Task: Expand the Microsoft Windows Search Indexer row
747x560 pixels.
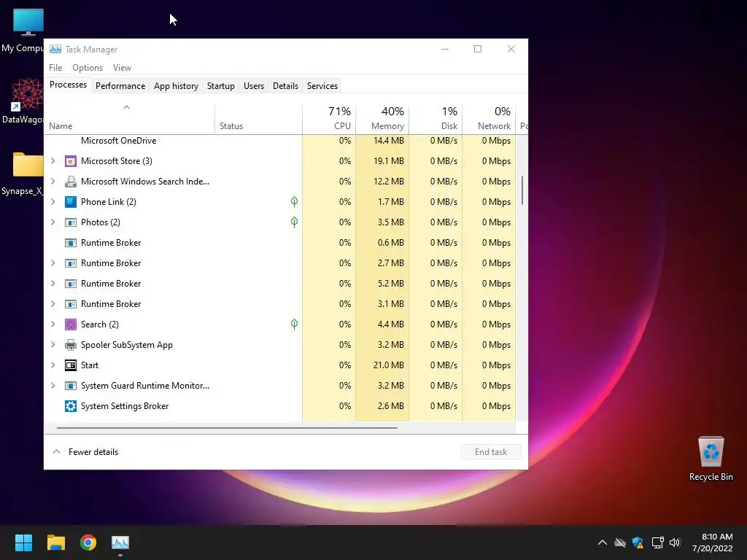Action: [53, 182]
